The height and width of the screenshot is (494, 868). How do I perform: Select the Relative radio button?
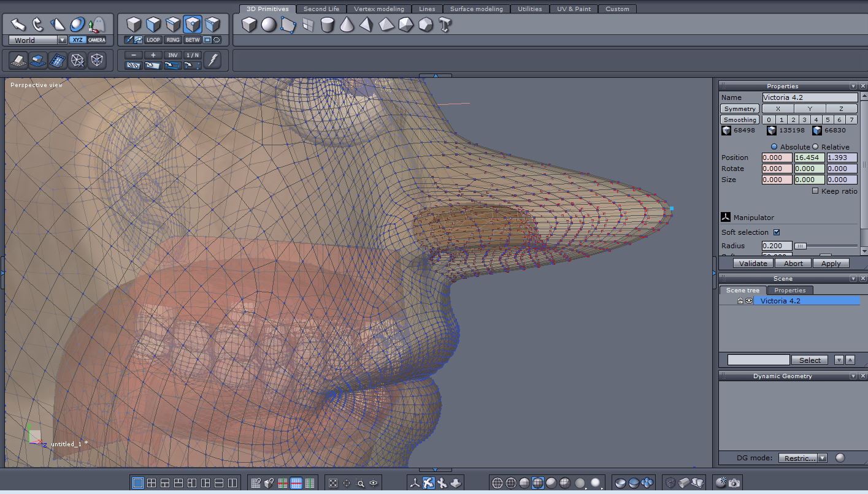(x=815, y=147)
